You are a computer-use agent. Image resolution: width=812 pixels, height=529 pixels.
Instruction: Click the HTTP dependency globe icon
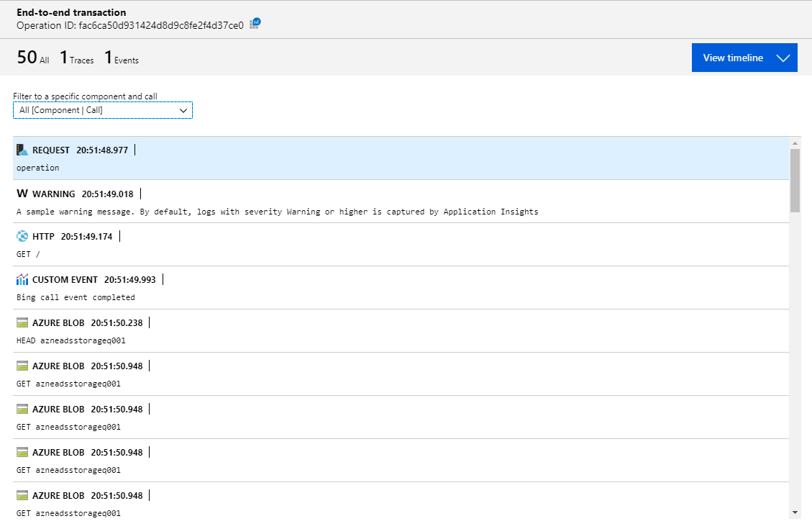click(x=22, y=236)
